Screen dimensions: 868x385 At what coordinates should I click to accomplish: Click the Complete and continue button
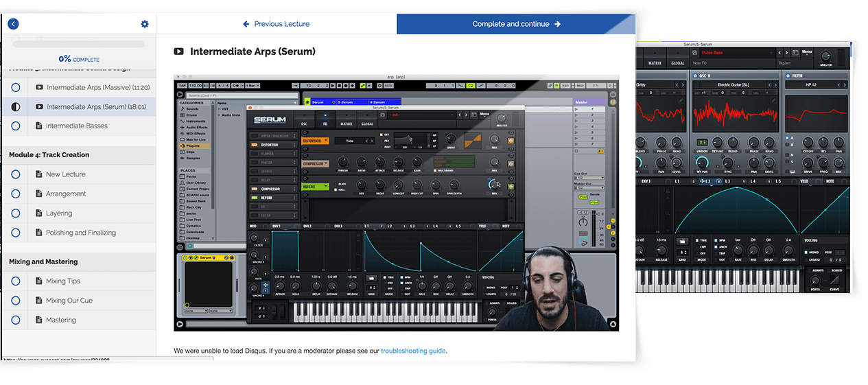(516, 24)
